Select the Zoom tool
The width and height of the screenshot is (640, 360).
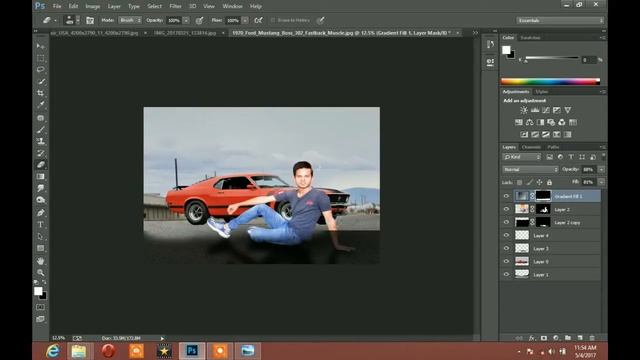point(40,272)
